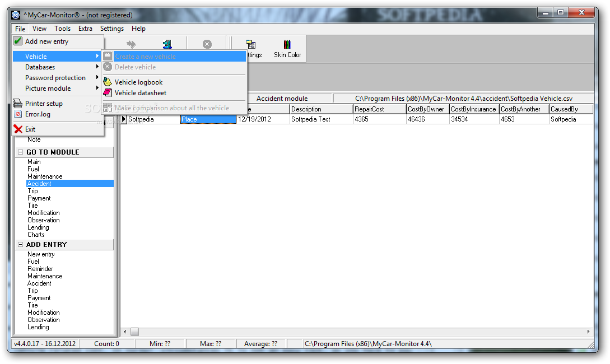Click the red X Exit icon
The width and height of the screenshot is (610, 364).
click(18, 129)
